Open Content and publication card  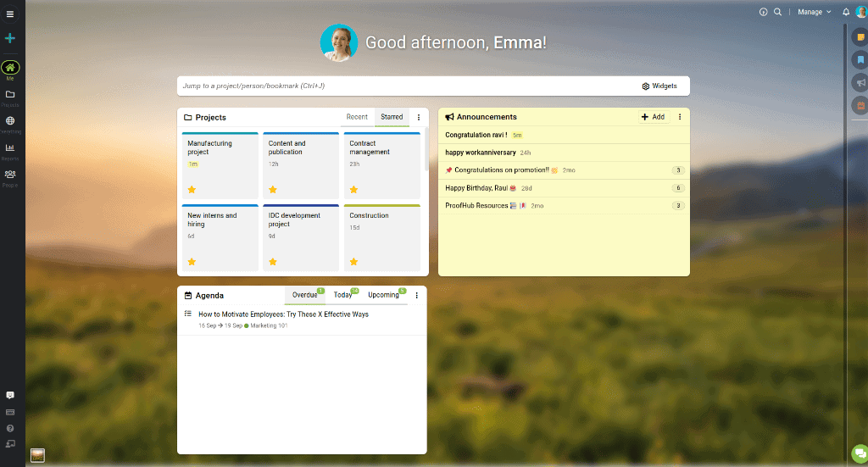(x=301, y=165)
